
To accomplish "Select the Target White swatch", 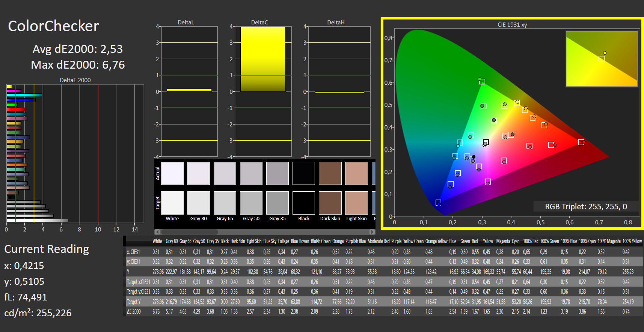I will (172, 203).
